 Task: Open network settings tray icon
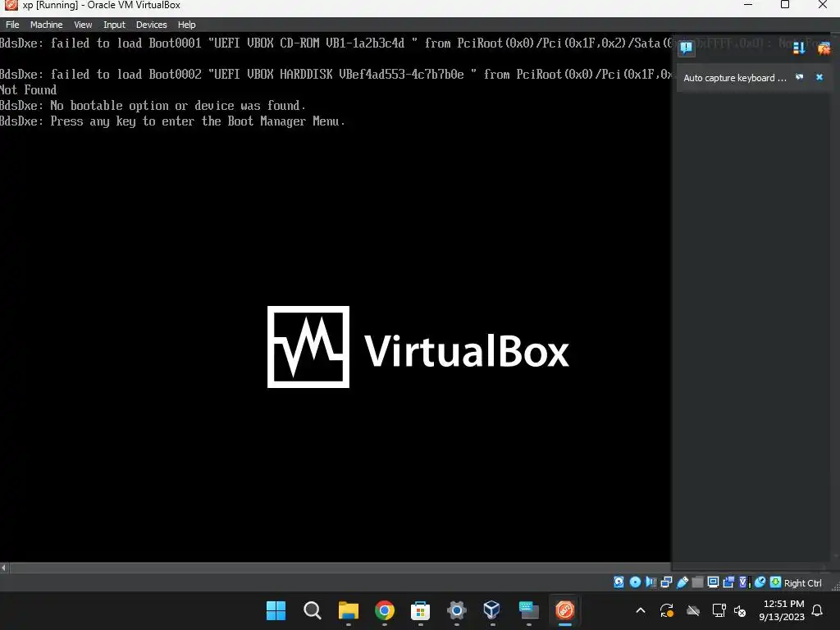click(719, 610)
